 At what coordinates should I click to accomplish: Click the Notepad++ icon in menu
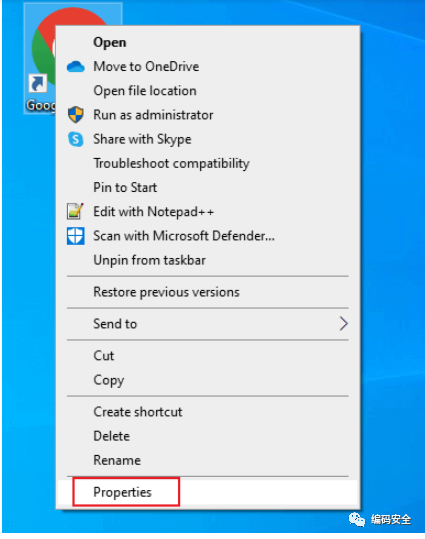click(75, 211)
